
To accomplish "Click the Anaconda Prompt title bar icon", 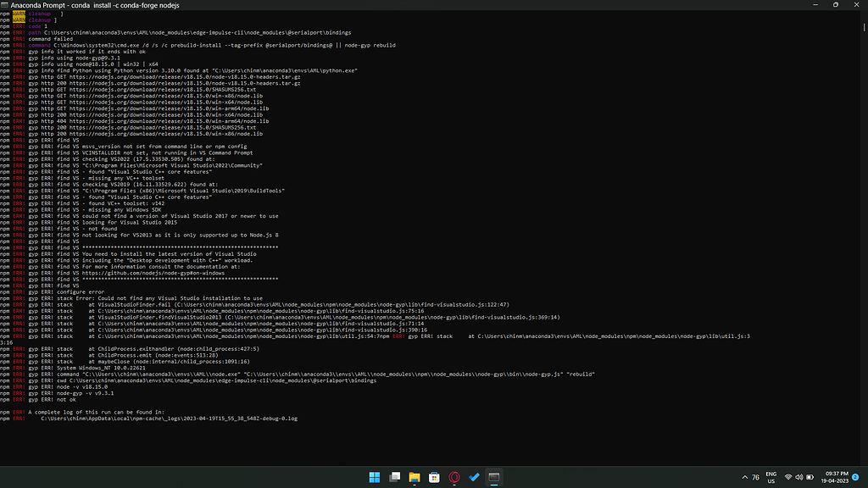I will tap(6, 5).
